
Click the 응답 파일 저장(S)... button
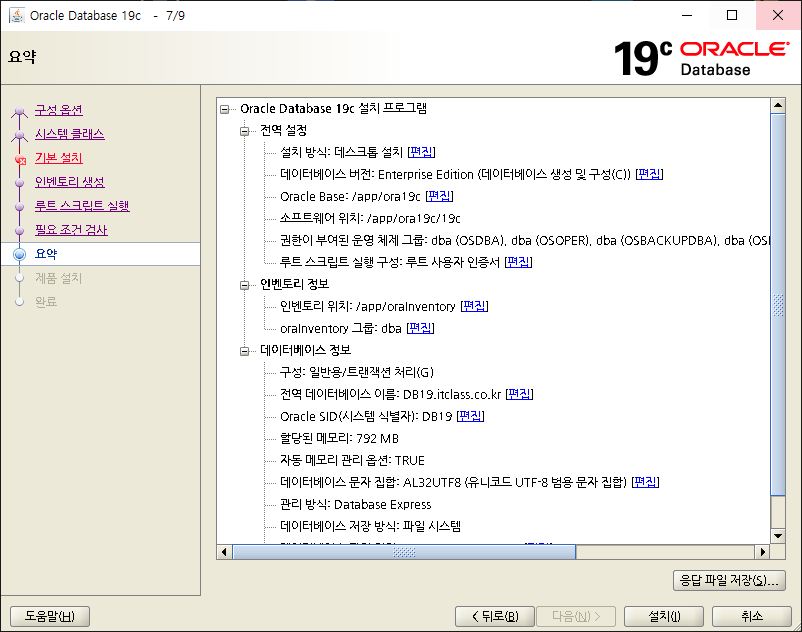729,580
